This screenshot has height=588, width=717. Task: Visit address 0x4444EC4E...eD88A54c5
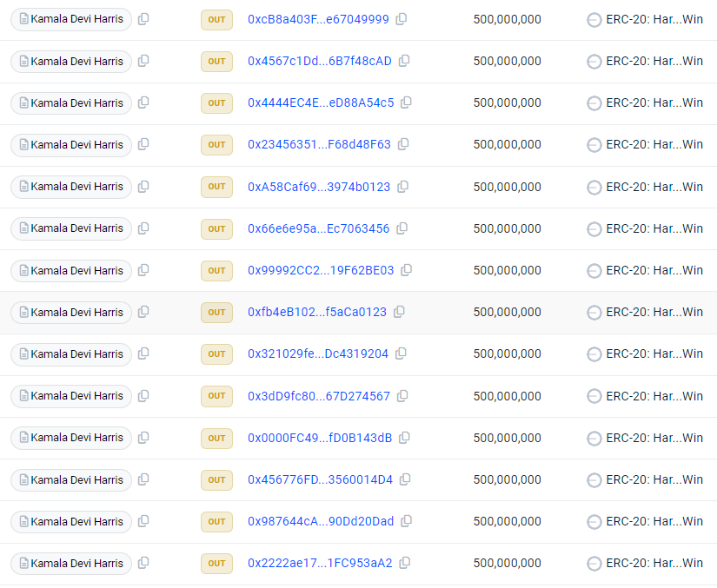click(x=321, y=102)
